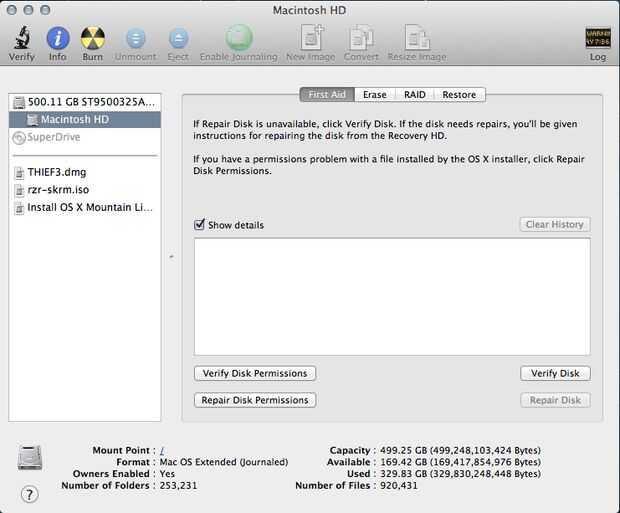Click the hard drive icon beside Mount Point
Image resolution: width=620 pixels, height=513 pixels.
[x=30, y=458]
